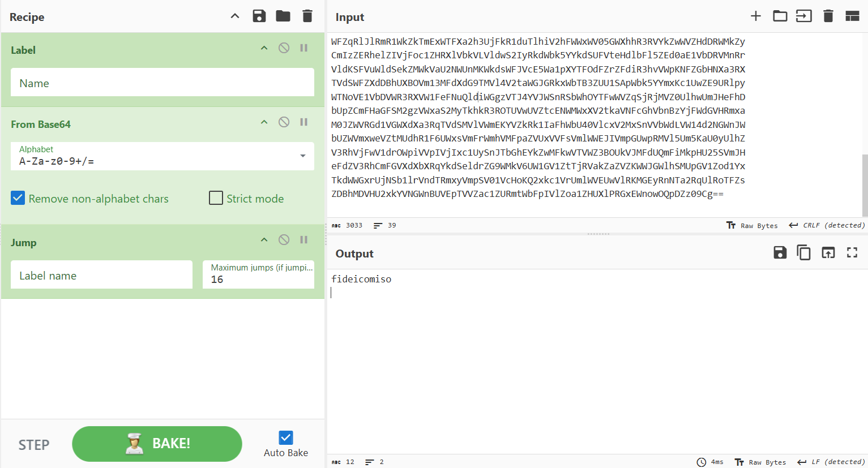Click the Label name input field
868x468 pixels.
(x=101, y=275)
